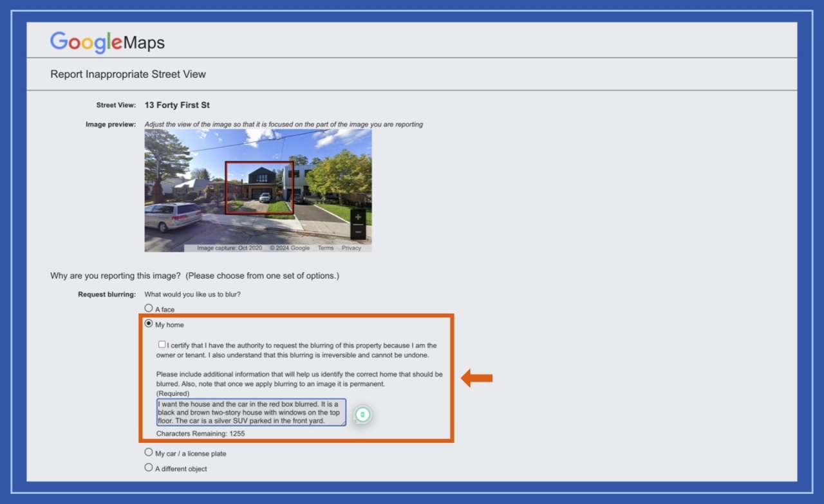
Task: Select the 'A face' blur option
Action: (x=149, y=308)
